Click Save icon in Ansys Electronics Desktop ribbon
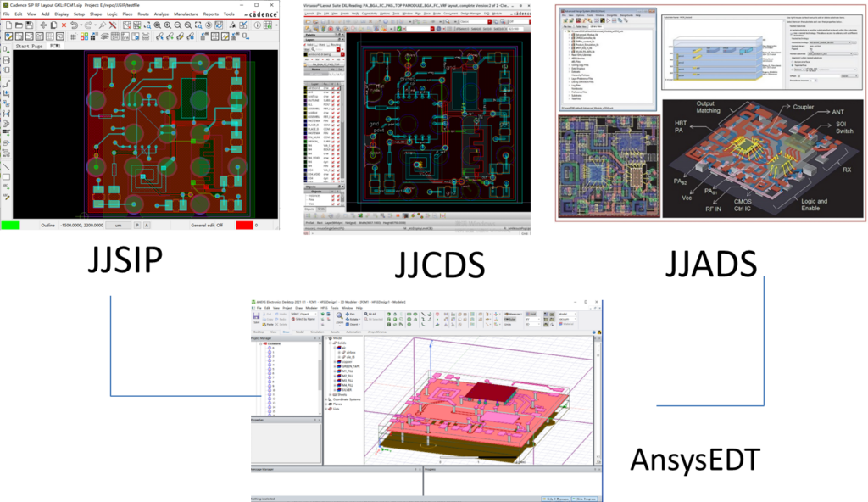 pos(256,318)
